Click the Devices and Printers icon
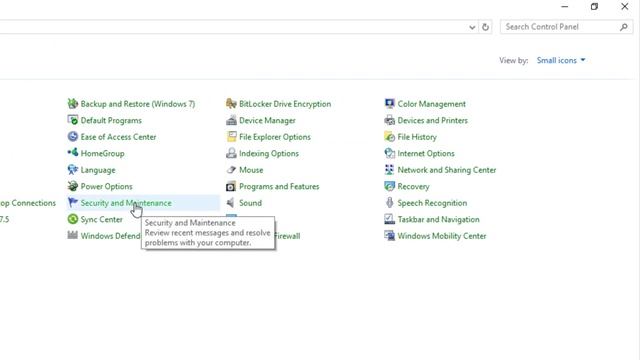 (x=389, y=120)
